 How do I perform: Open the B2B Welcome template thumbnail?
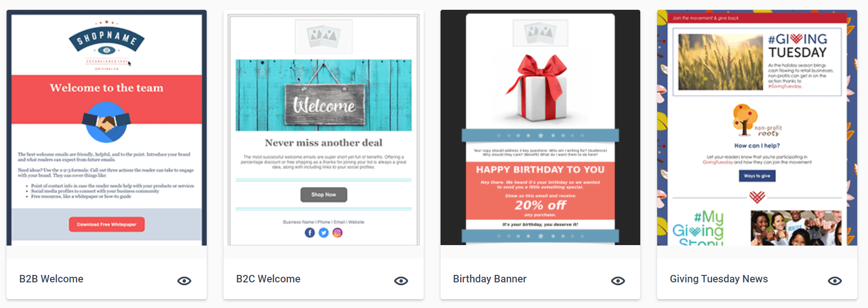106,128
